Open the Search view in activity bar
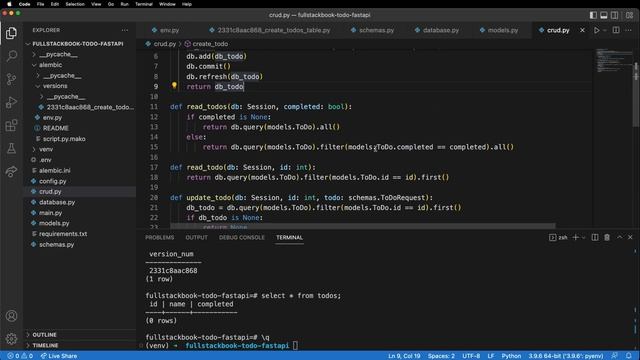This screenshot has height=360, width=640. pos(11,56)
